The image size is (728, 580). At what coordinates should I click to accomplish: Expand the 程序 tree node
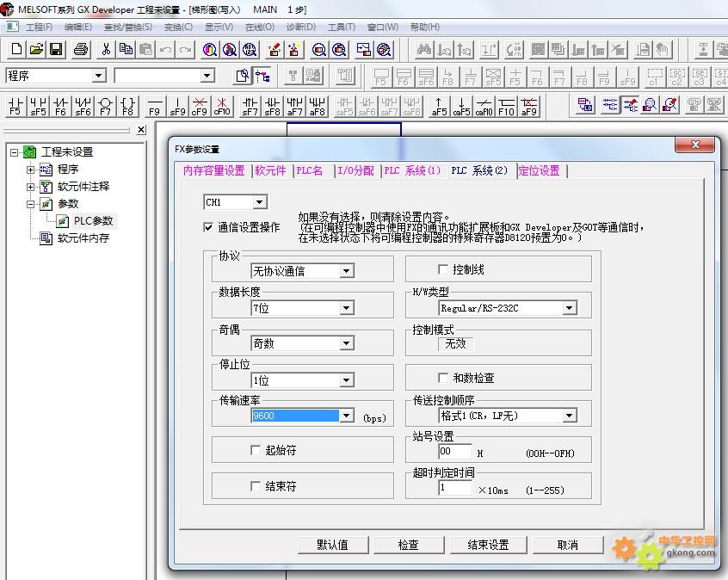click(31, 170)
